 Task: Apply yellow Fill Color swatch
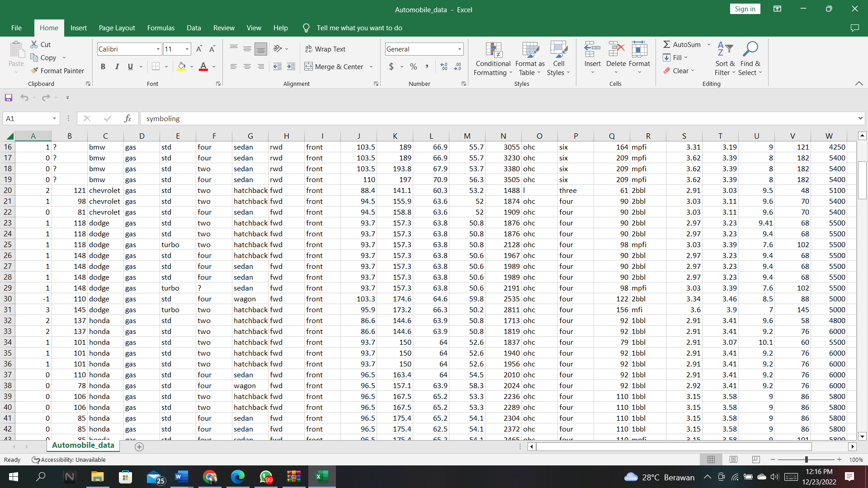[181, 66]
